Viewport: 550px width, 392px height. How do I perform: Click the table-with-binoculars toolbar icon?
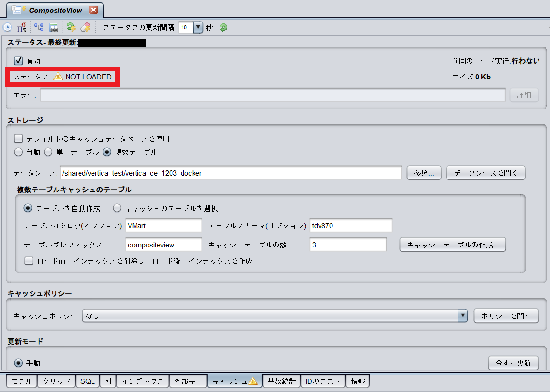click(54, 27)
